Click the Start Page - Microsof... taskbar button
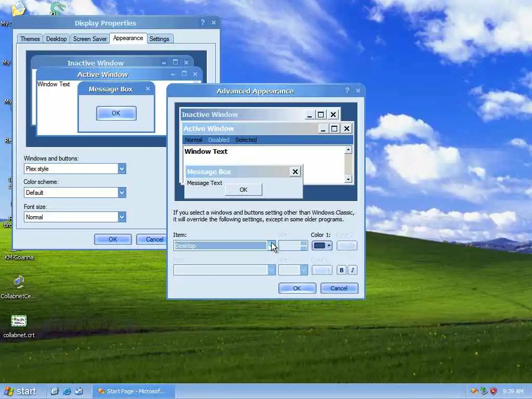532x399 pixels. pyautogui.click(x=134, y=391)
